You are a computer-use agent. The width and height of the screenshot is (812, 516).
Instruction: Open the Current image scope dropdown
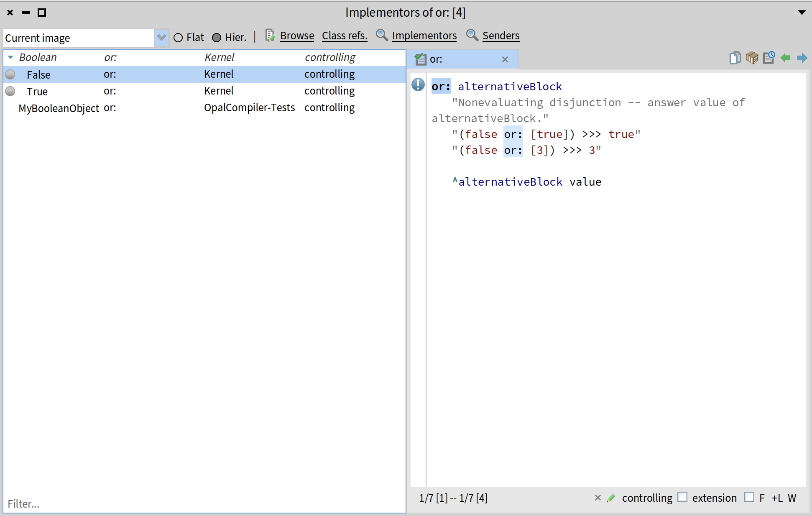tap(161, 38)
